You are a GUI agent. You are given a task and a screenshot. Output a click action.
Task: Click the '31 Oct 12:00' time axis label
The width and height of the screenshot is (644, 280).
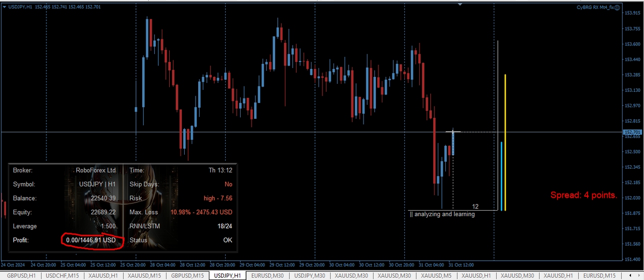click(461, 265)
